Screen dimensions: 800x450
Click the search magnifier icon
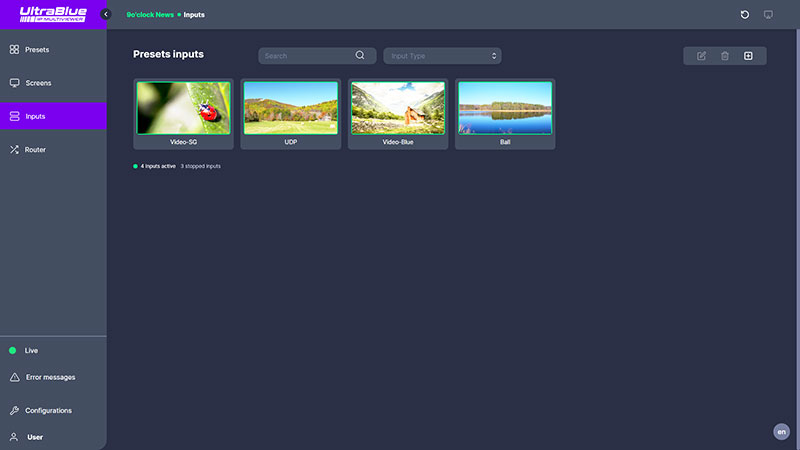click(360, 56)
